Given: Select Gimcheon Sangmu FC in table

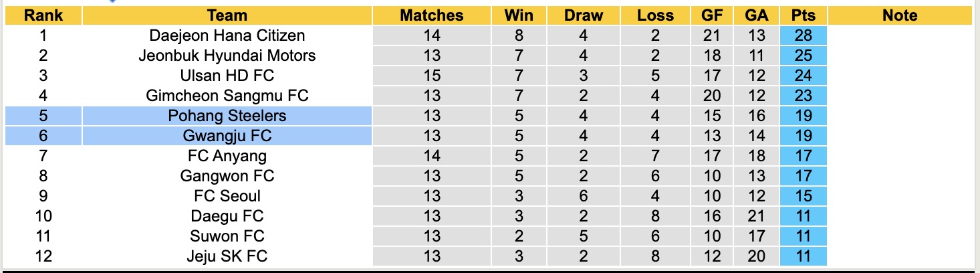Looking at the screenshot, I should (227, 96).
